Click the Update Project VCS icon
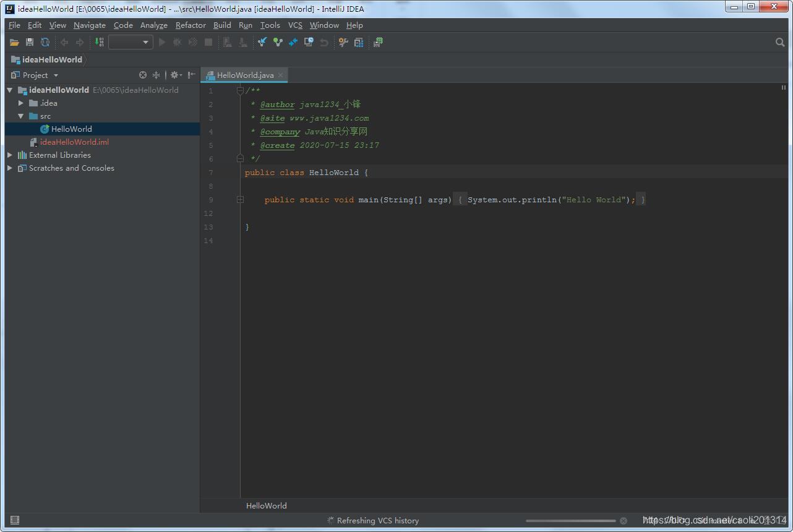Screen dimensions: 793x532 (262, 42)
